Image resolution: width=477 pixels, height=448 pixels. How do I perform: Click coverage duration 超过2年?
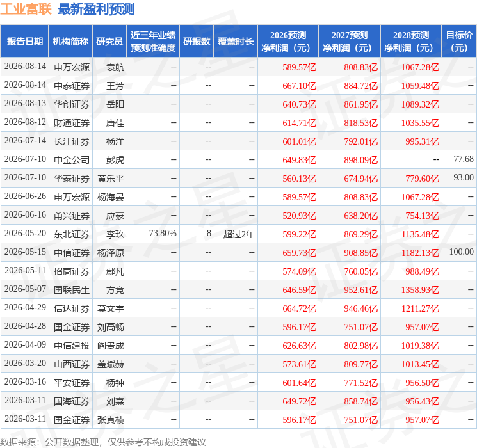239,234
